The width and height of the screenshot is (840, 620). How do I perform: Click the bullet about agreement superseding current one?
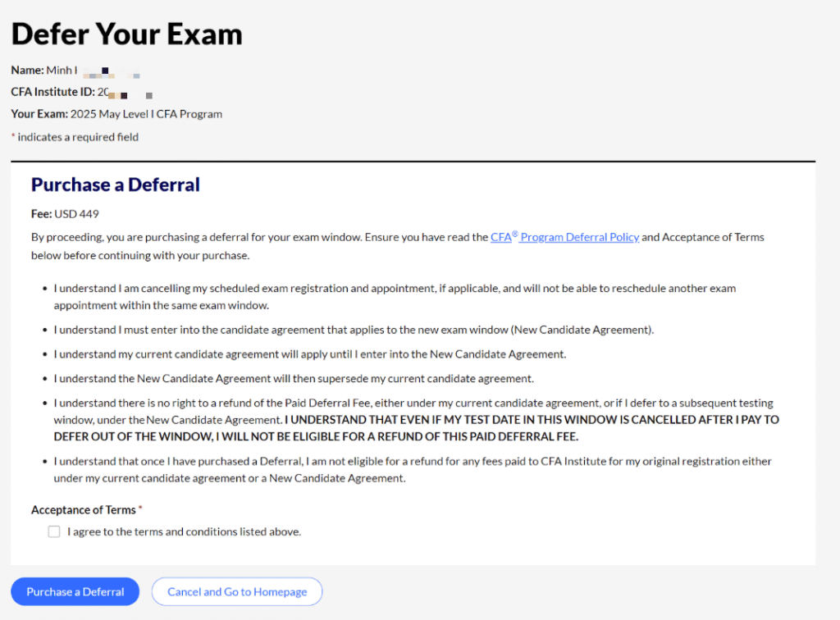click(x=294, y=379)
